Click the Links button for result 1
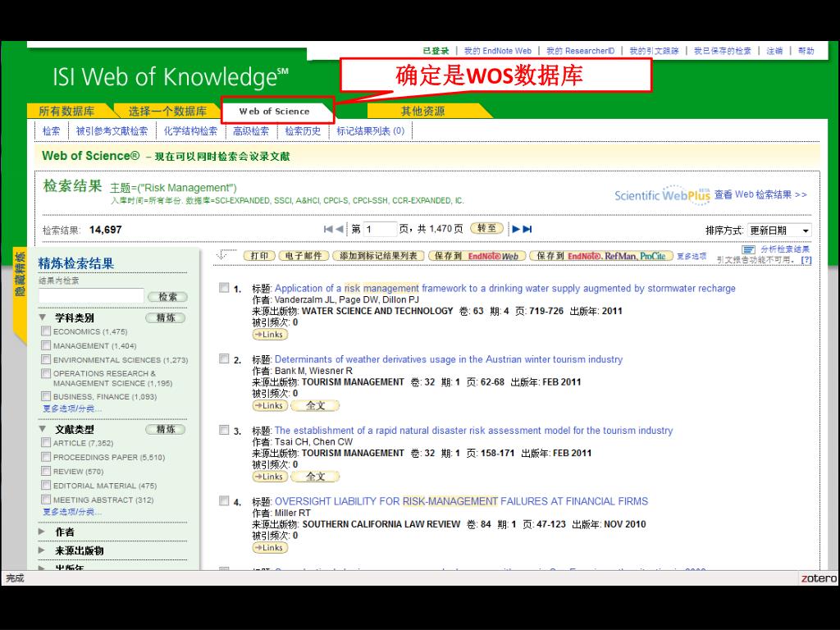 pos(270,335)
